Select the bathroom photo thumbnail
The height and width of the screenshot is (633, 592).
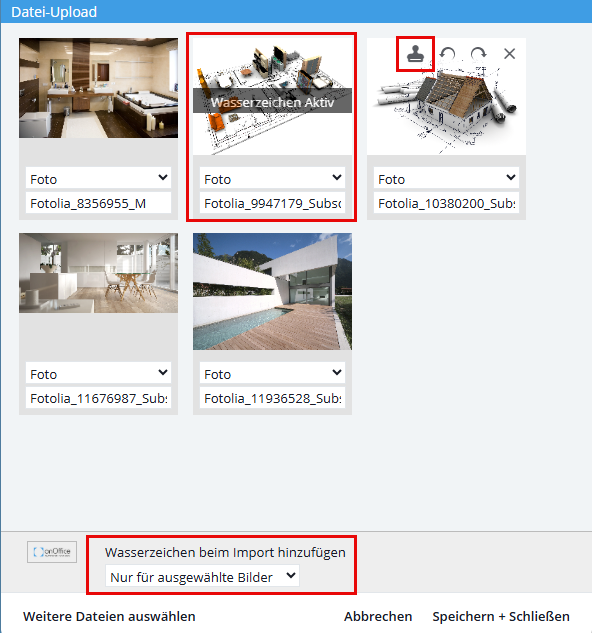tap(99, 88)
